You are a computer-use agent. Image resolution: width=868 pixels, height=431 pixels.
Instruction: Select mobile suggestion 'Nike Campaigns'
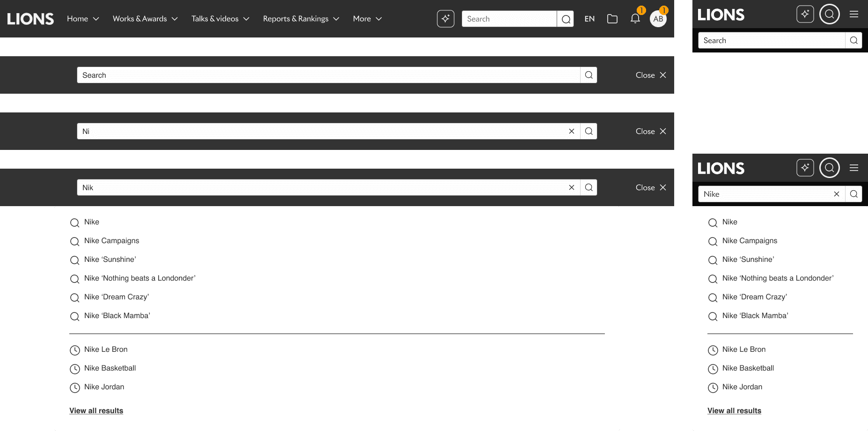coord(743,241)
